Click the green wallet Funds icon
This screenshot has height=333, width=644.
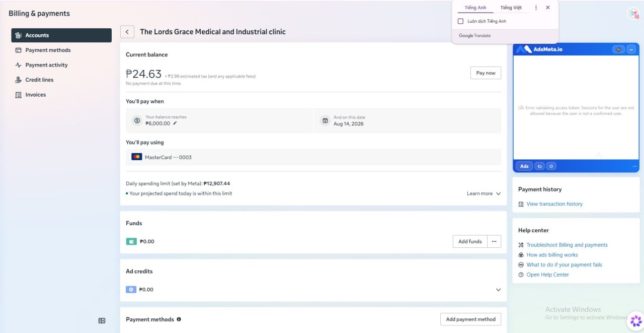point(131,241)
